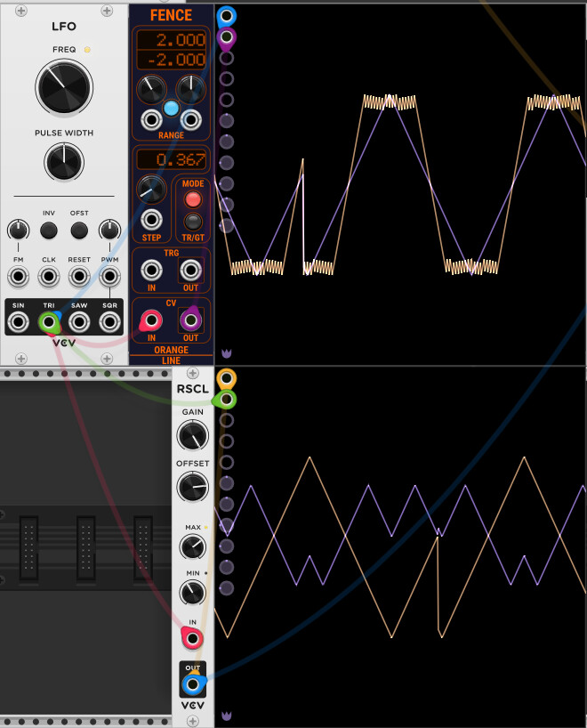Click the RSCL IN jack
587x728 pixels.
pyautogui.click(x=191, y=637)
